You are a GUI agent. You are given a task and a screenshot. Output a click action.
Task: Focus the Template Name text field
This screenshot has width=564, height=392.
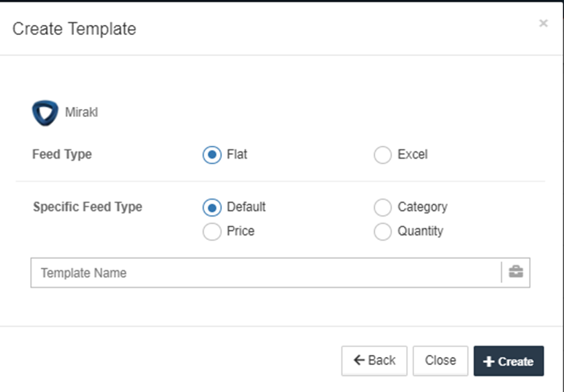click(266, 273)
